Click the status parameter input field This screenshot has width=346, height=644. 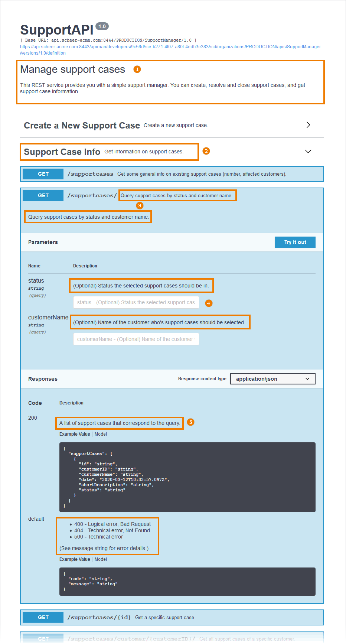click(x=136, y=302)
